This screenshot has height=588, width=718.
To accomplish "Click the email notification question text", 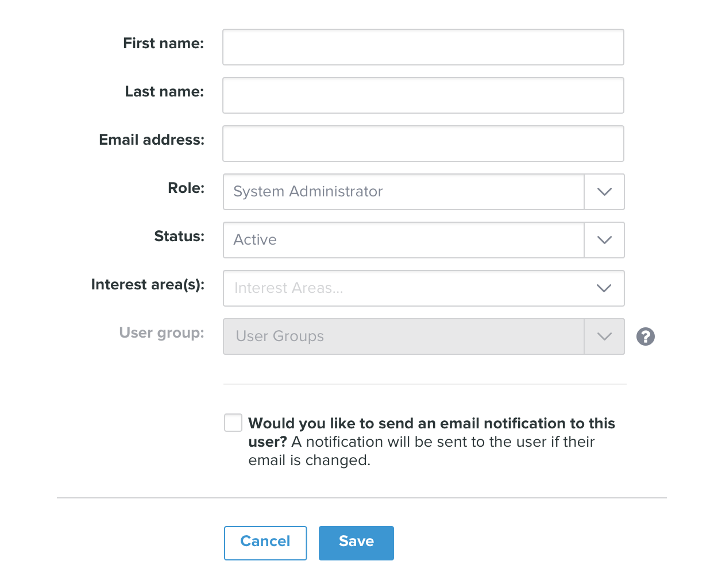I will pos(431,424).
